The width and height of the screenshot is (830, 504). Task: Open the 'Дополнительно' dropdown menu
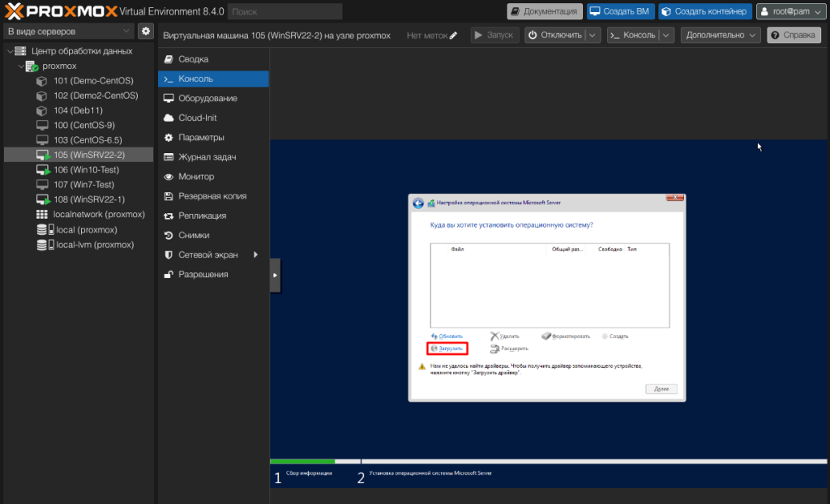(721, 36)
